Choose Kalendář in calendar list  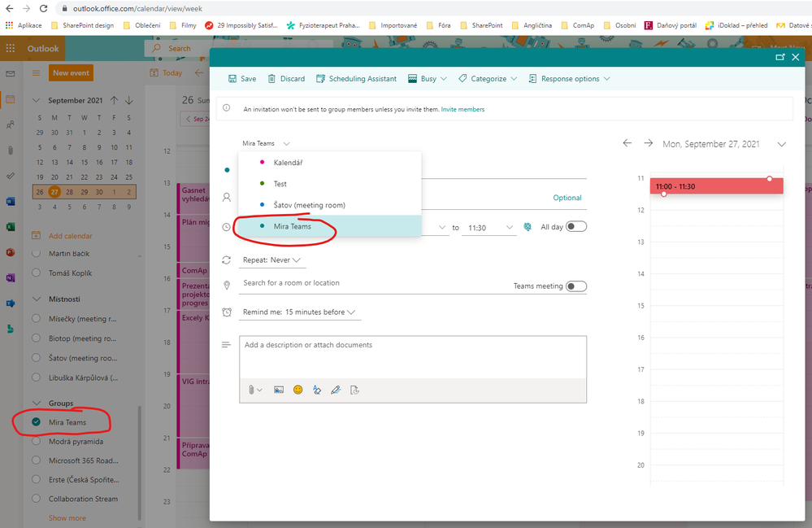(x=330, y=162)
